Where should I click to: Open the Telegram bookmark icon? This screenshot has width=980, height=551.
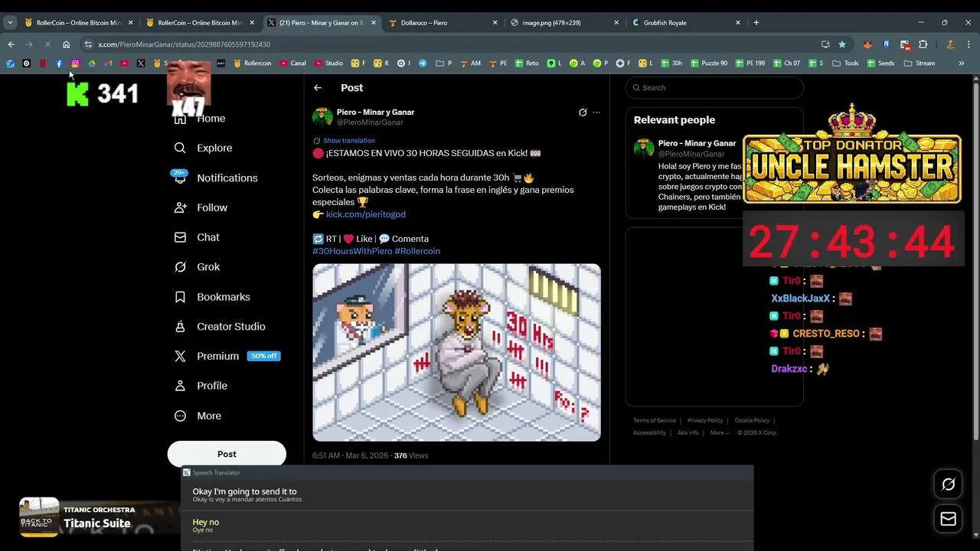tap(423, 64)
